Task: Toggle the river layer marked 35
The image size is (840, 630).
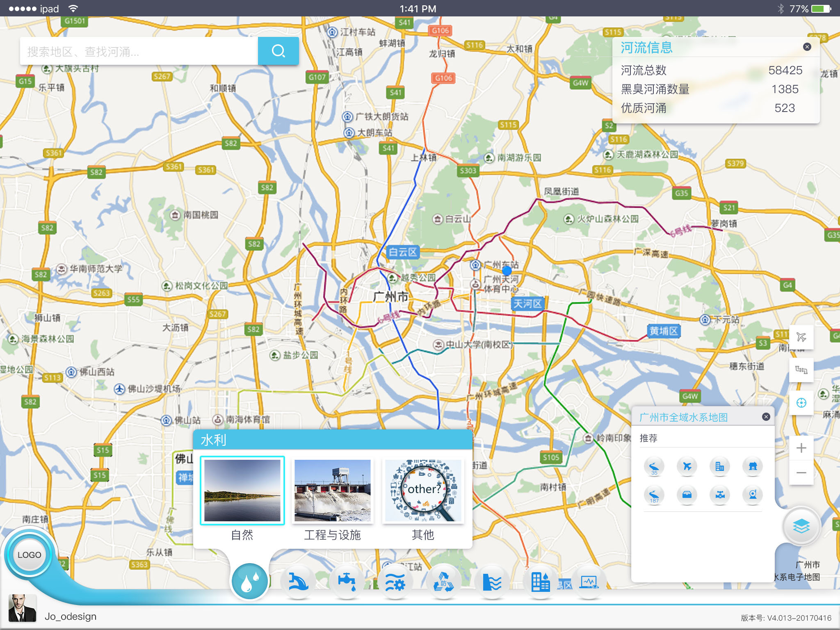Action: pyautogui.click(x=654, y=466)
